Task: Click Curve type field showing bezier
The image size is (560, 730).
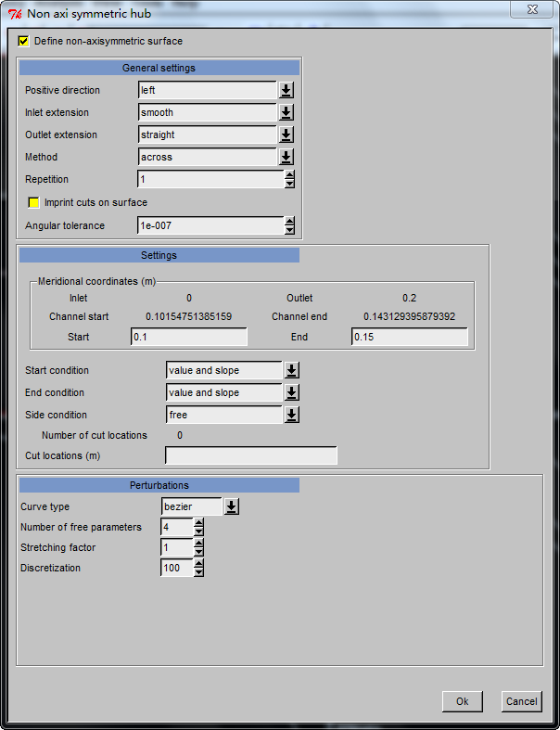Action: pyautogui.click(x=192, y=506)
